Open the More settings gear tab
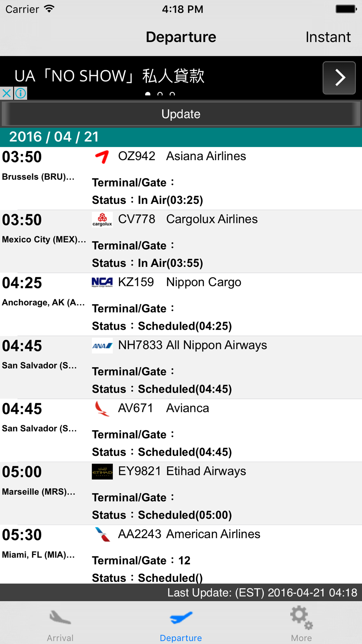Image resolution: width=362 pixels, height=644 pixels. point(301,624)
